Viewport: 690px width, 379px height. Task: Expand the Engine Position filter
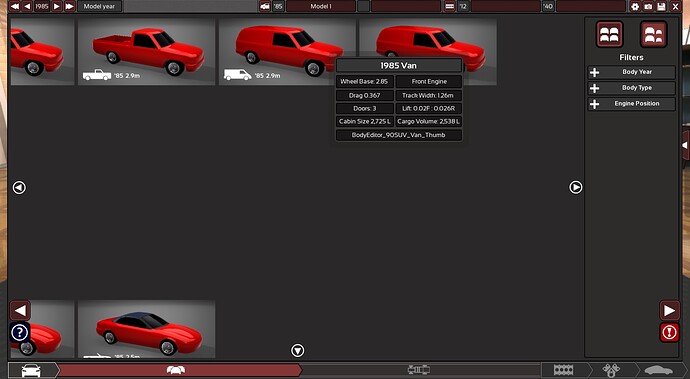click(x=631, y=104)
